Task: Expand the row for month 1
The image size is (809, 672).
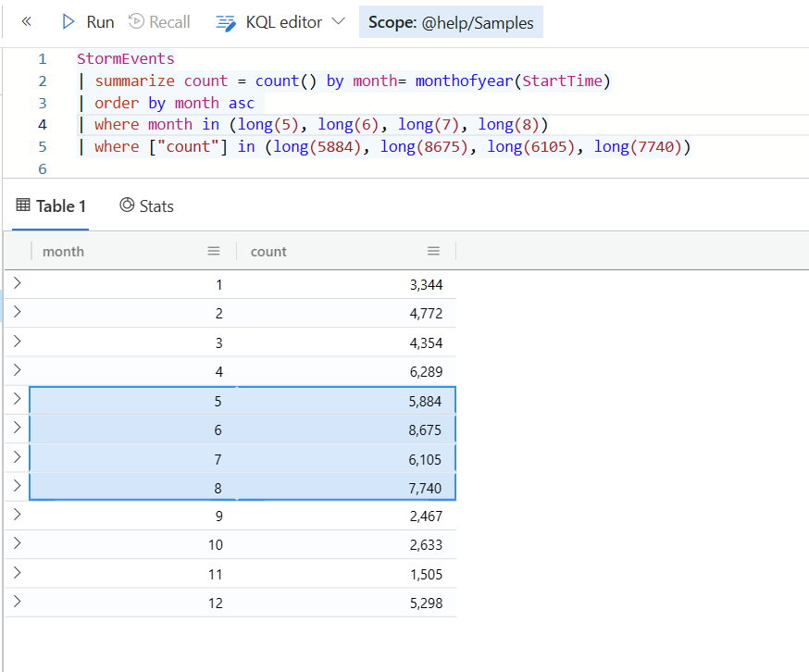Action: [17, 284]
